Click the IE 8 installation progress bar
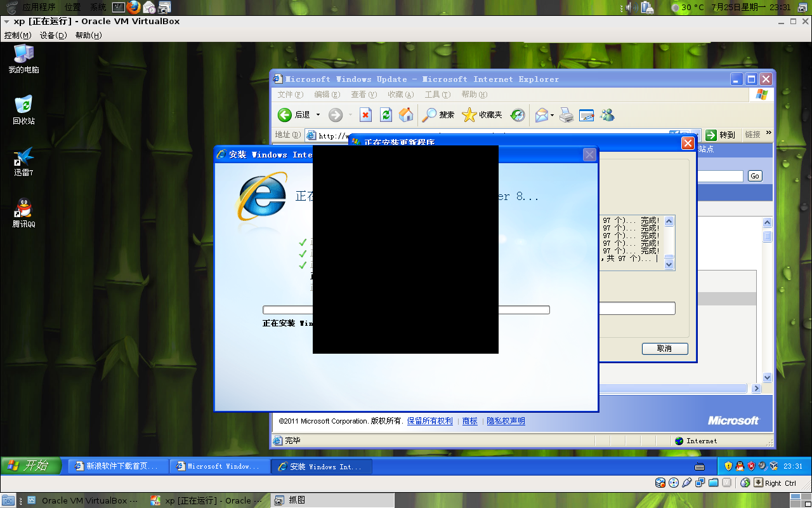 tap(406, 310)
